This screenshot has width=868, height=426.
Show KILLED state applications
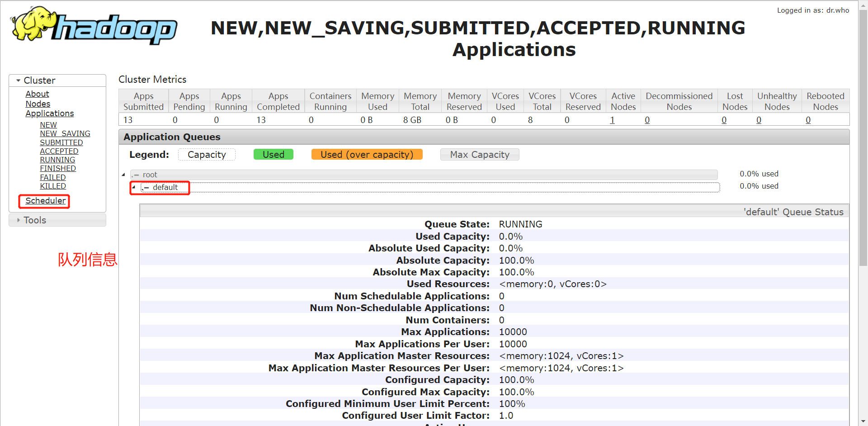pos(53,186)
